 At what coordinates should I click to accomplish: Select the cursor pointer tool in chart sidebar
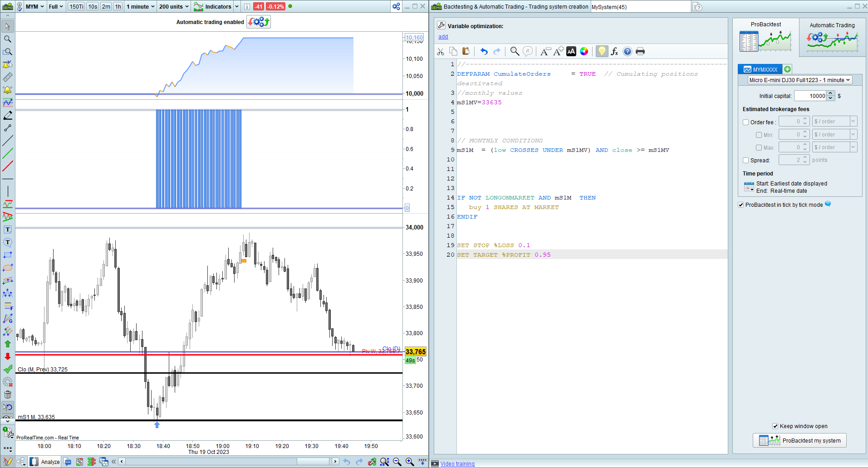click(x=8, y=26)
